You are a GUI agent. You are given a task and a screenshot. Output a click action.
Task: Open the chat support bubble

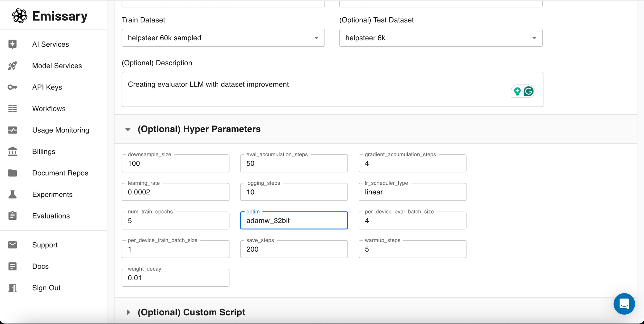pyautogui.click(x=624, y=304)
